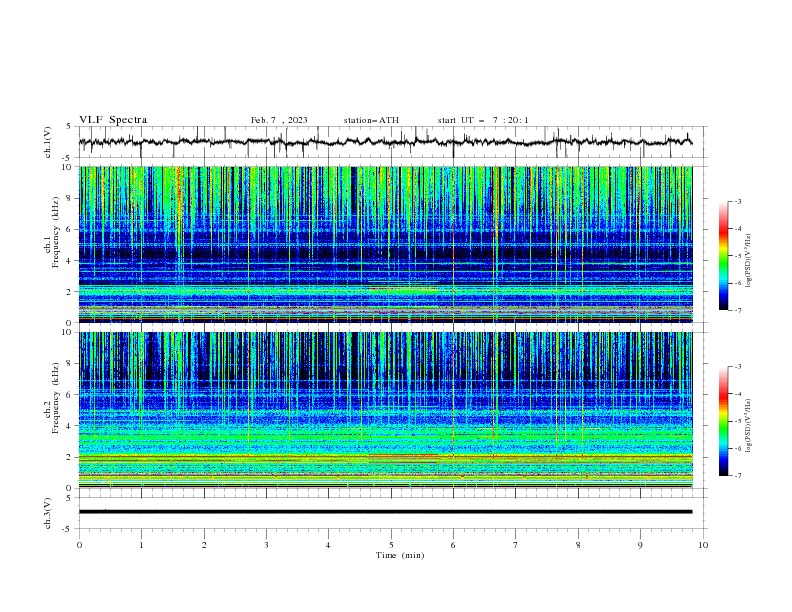The height and width of the screenshot is (612, 792).
Task: Click the '10' frequency tick of ch.2
Action: [x=69, y=332]
